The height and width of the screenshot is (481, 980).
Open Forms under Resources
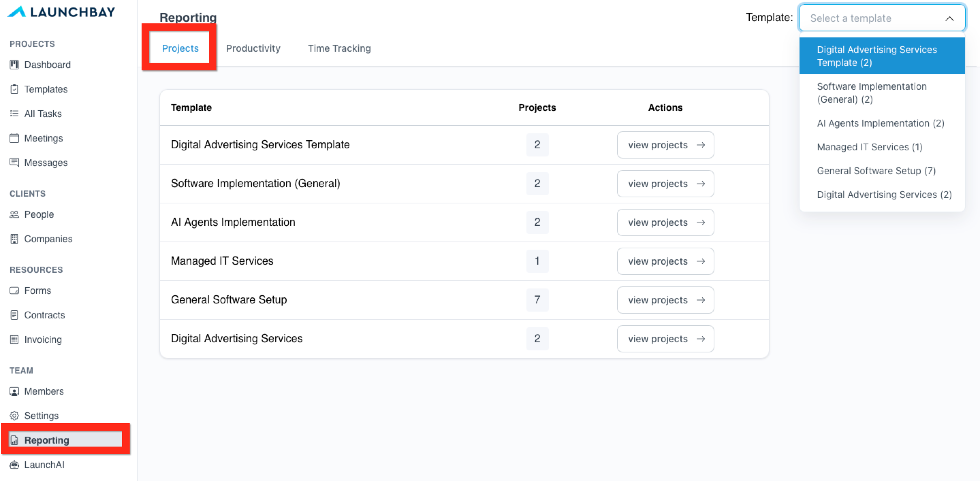37,291
